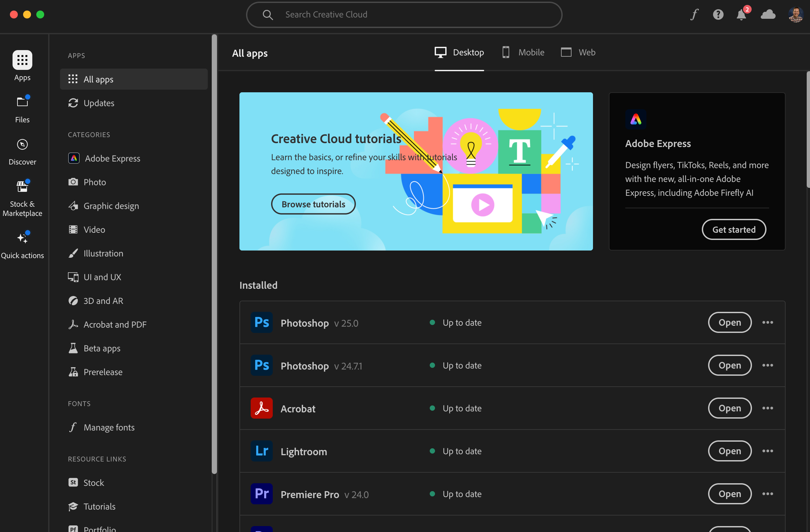Open the Files section in sidebar
The width and height of the screenshot is (810, 532).
tap(22, 109)
